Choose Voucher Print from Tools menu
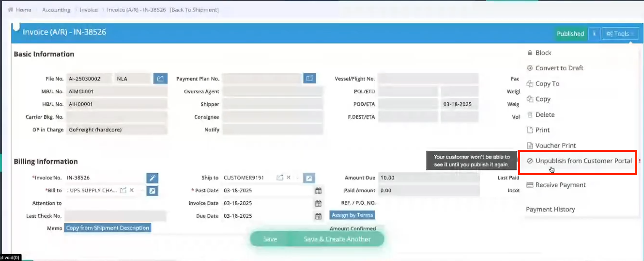The width and height of the screenshot is (644, 261). coord(555,146)
